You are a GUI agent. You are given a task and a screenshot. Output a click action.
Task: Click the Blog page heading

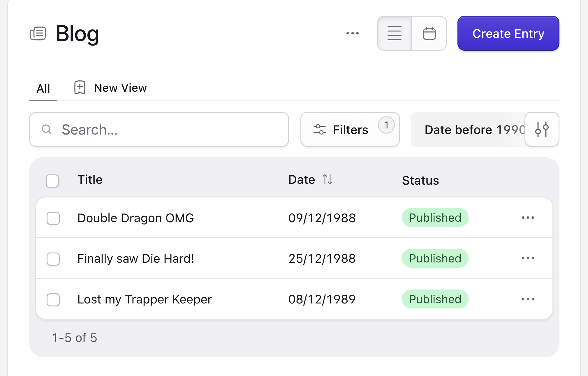click(77, 34)
